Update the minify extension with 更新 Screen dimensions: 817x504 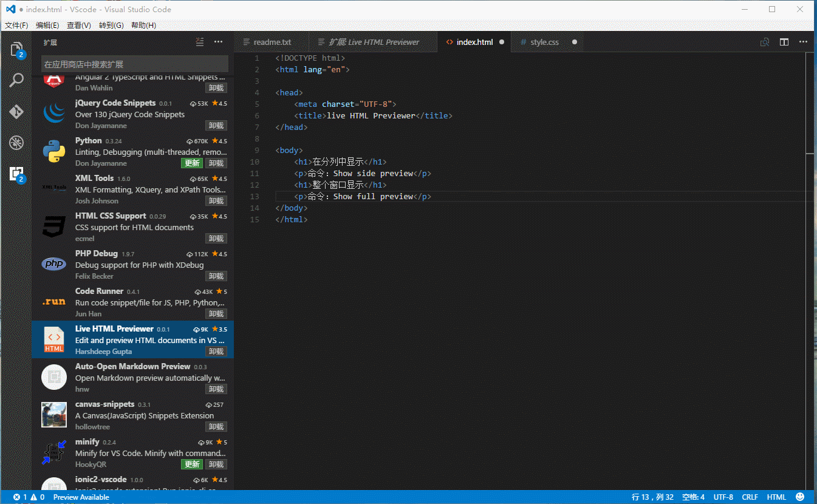point(192,465)
